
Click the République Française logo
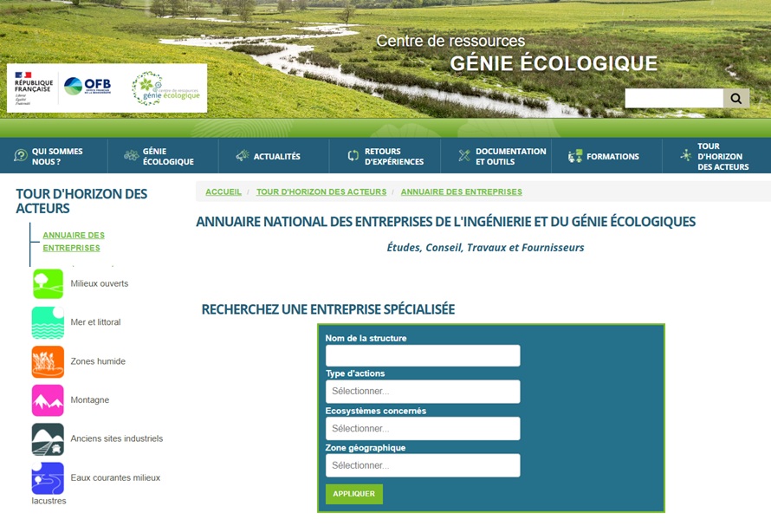34,88
